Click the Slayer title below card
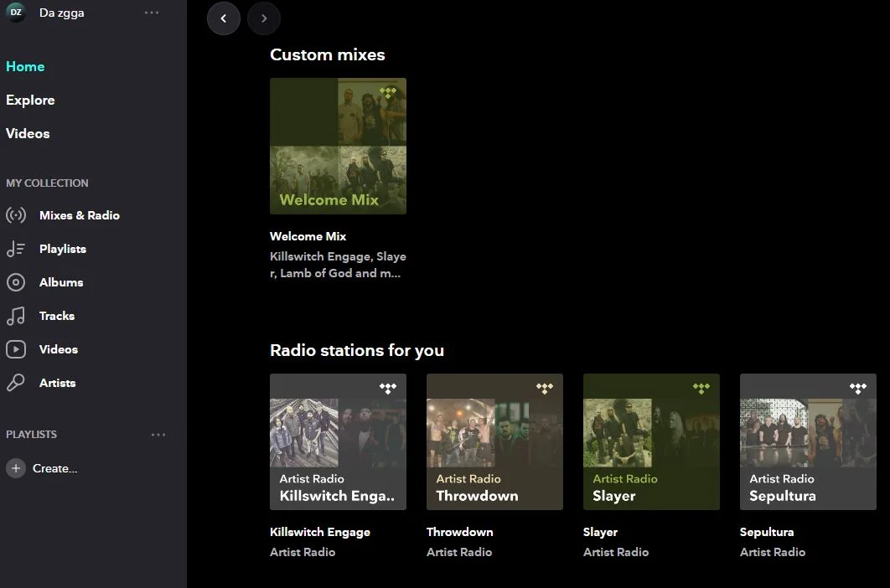 [601, 532]
